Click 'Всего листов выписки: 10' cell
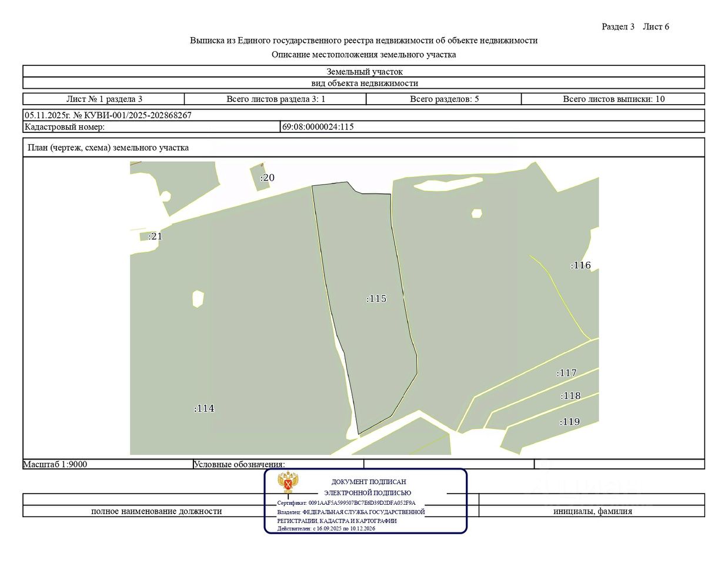The image size is (728, 563). (x=613, y=99)
